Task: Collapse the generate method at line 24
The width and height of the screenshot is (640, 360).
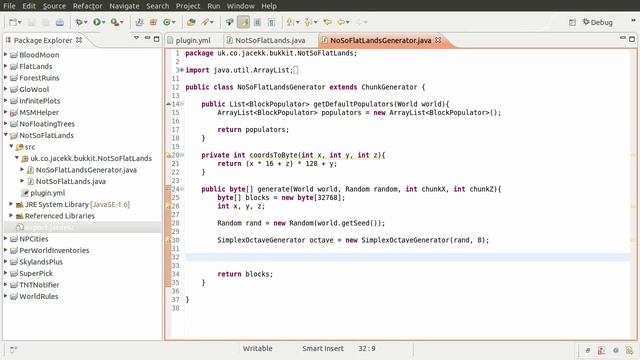Action: point(182,189)
